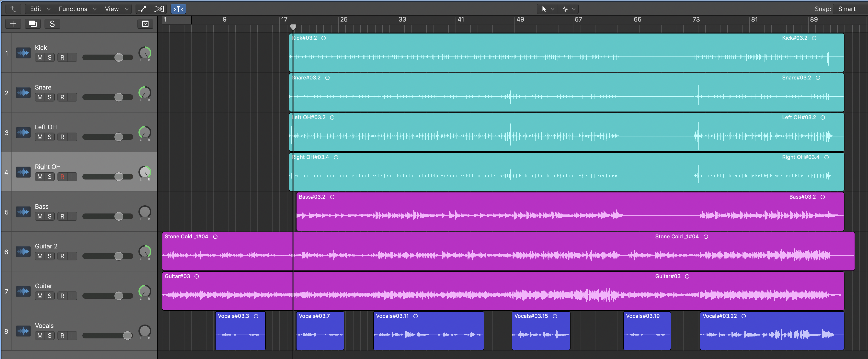This screenshot has height=359, width=868.
Task: Click the Vocals track volume slider
Action: pyautogui.click(x=108, y=336)
